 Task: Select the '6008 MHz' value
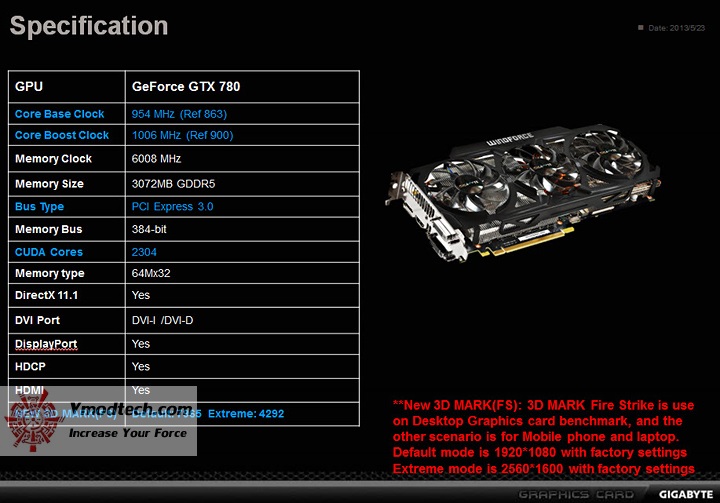(x=156, y=158)
